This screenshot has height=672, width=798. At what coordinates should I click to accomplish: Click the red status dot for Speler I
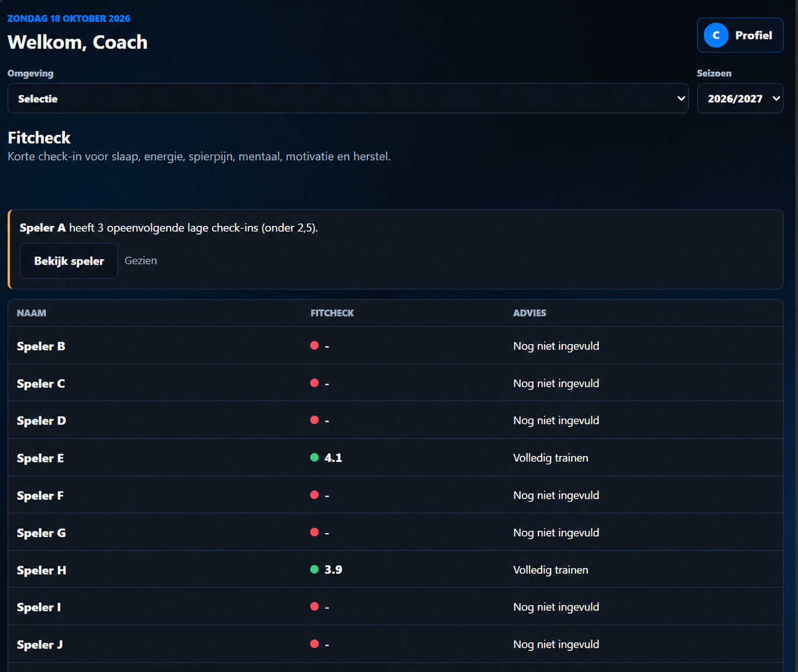tap(314, 607)
